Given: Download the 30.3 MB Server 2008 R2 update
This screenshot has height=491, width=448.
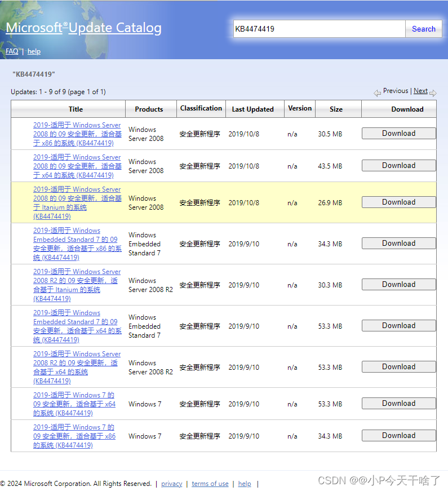Looking at the screenshot, I should tap(399, 284).
